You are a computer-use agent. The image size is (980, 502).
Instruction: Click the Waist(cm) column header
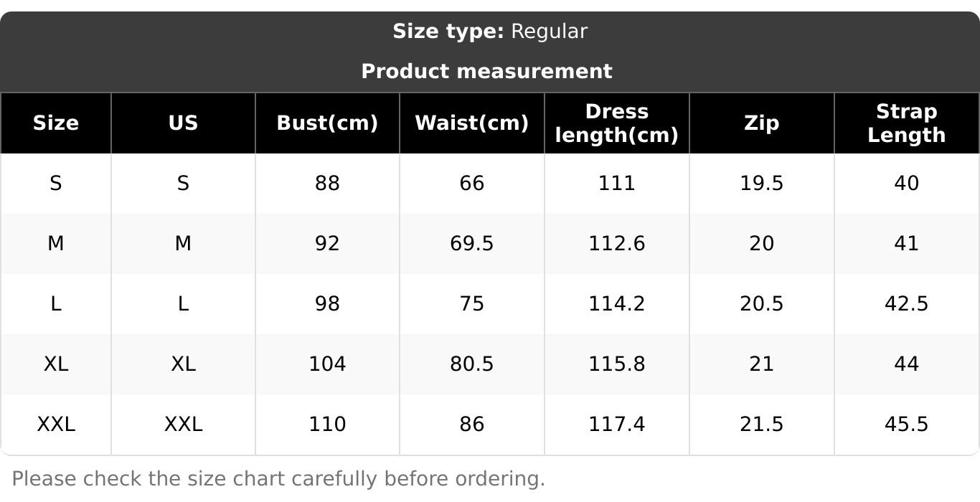(x=471, y=123)
